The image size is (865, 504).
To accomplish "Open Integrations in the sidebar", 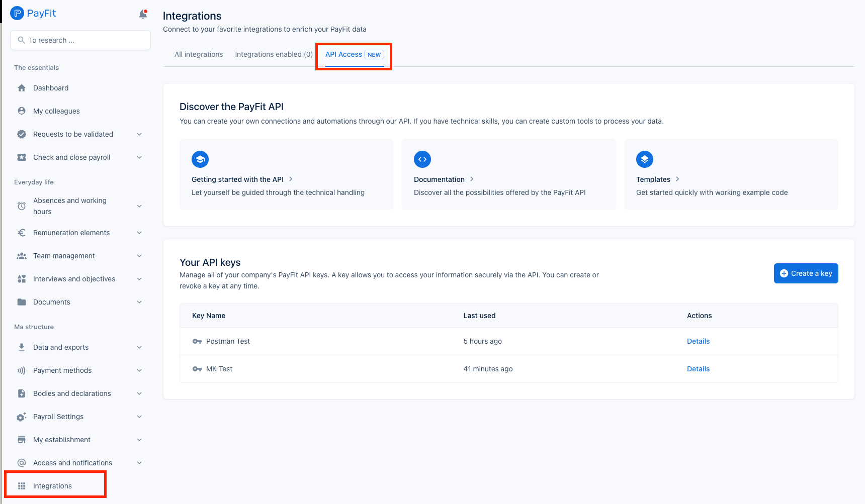I will [x=52, y=486].
